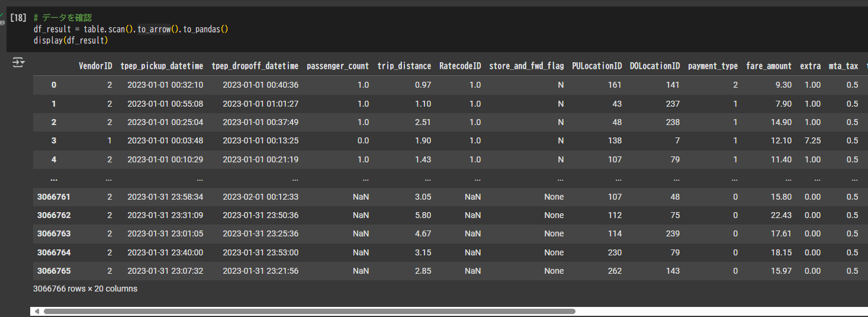Image resolution: width=868 pixels, height=317 pixels.
Task: Click dropoff time 2023-01-01 01:01:27
Action: coord(261,104)
